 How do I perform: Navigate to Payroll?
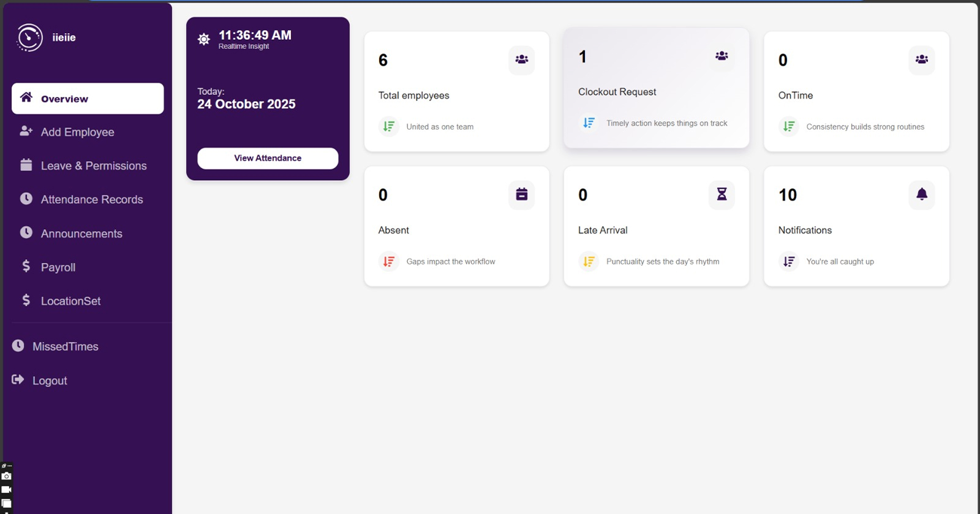58,267
